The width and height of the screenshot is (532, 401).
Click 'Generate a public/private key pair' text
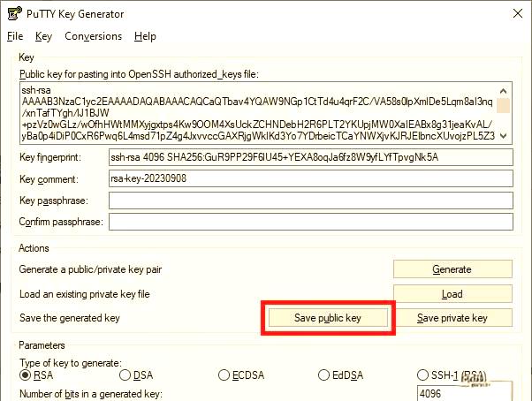click(x=90, y=269)
